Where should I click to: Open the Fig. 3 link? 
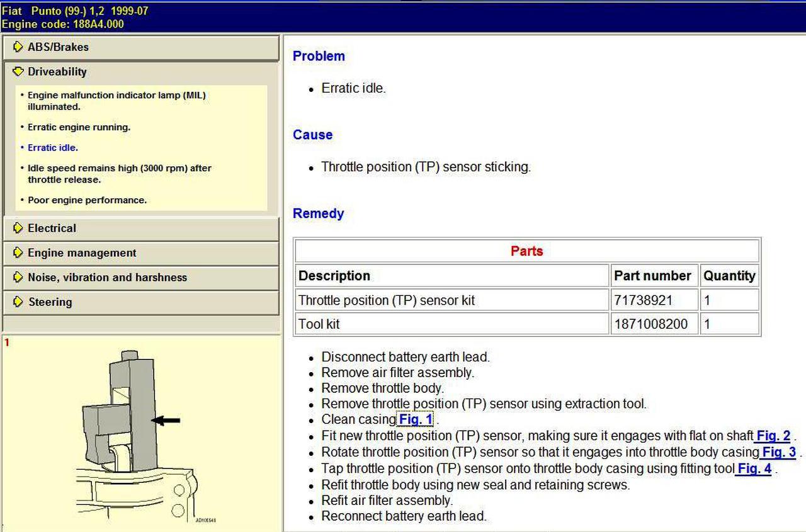(x=779, y=452)
